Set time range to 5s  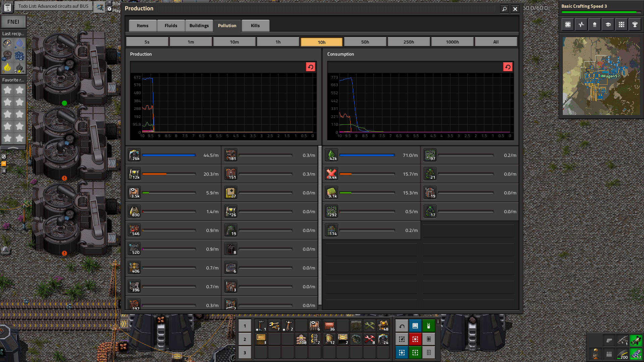147,42
